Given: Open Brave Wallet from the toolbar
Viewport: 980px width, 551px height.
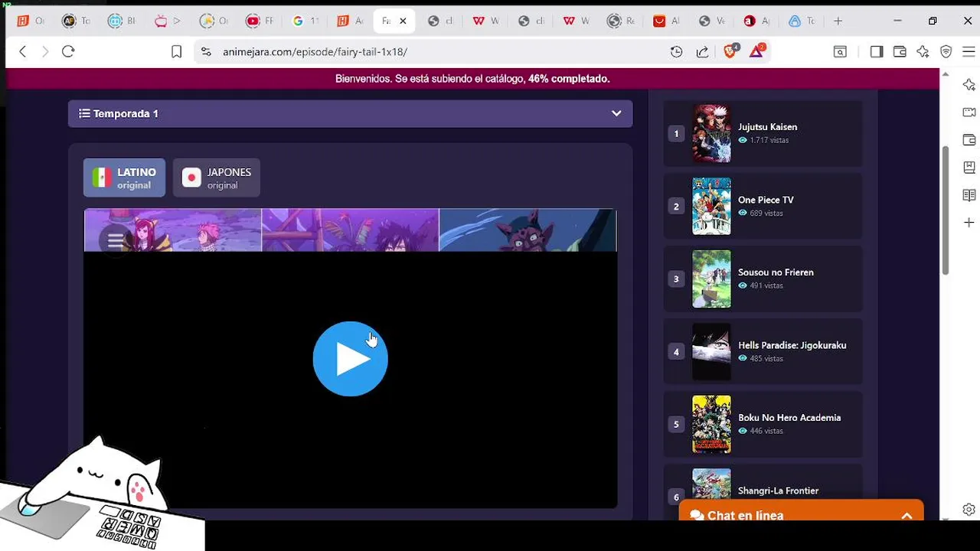Looking at the screenshot, I should (x=900, y=51).
